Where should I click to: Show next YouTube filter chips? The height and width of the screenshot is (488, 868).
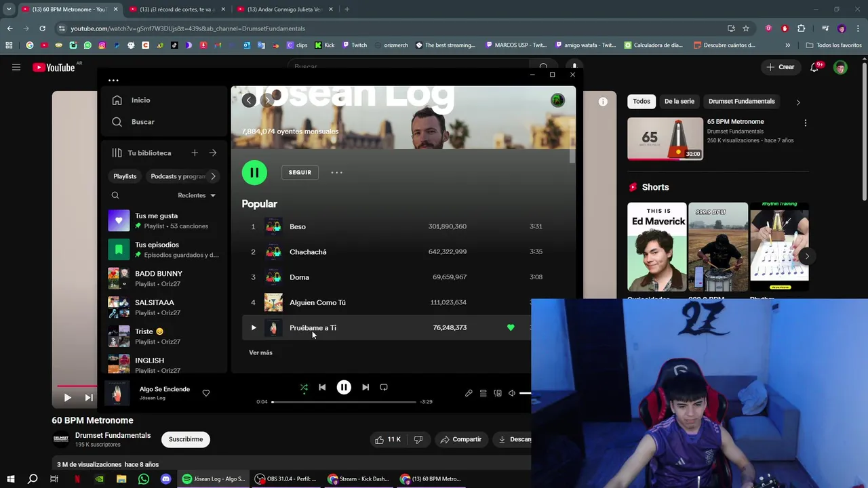798,102
